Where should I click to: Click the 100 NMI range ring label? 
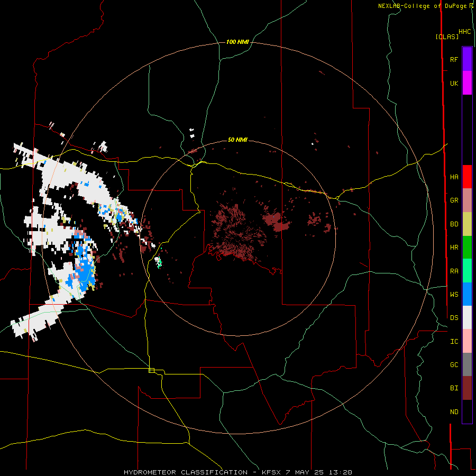[237, 42]
